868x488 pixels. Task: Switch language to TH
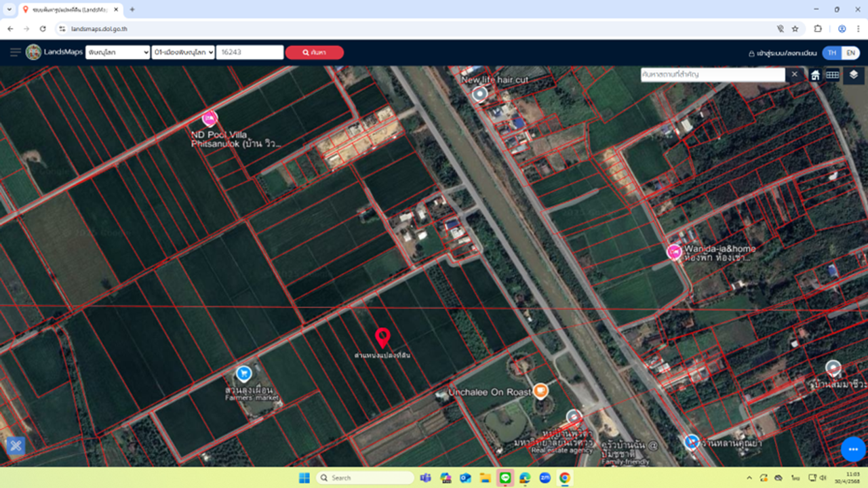[831, 53]
